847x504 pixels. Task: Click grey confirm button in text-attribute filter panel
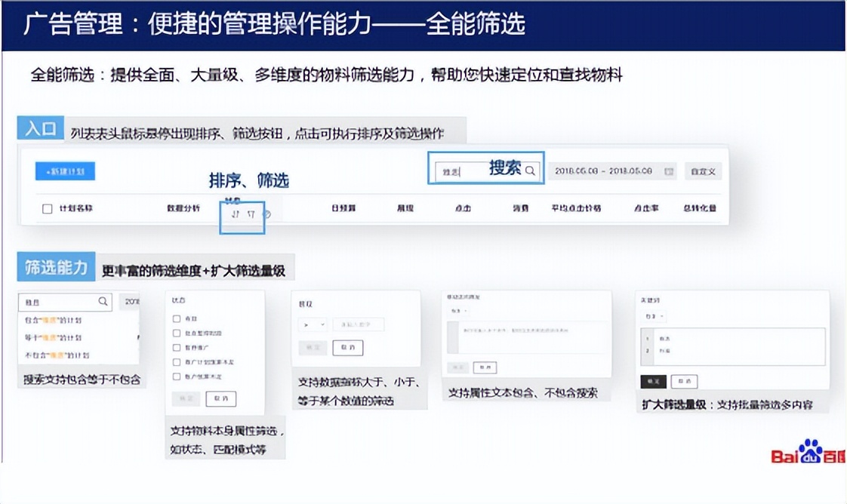[457, 367]
